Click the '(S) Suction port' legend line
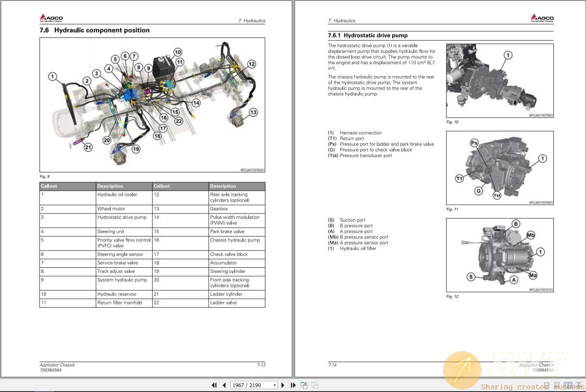The width and height of the screenshot is (586, 392). click(x=347, y=220)
